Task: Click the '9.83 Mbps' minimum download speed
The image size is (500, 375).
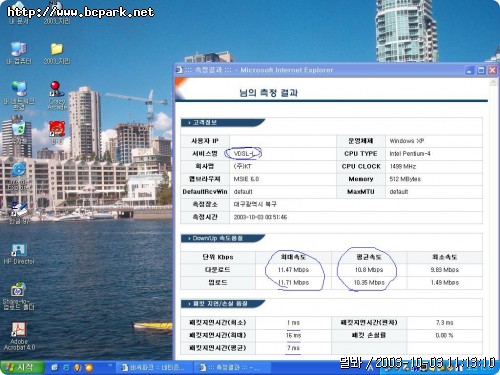Action: coord(445,270)
